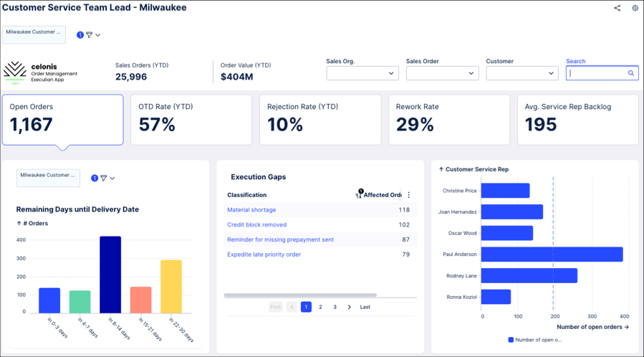Click Expedite late priority order link
This screenshot has height=357, width=644.
[x=264, y=254]
